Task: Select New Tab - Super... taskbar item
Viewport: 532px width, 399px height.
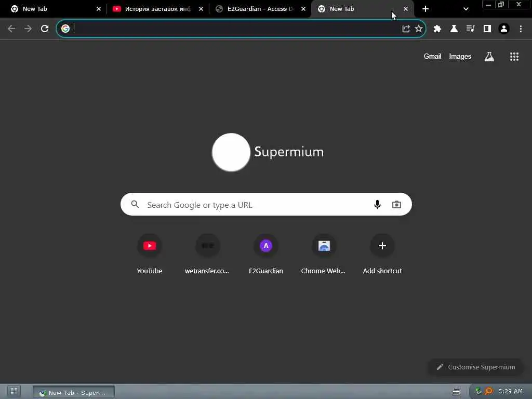Action: (74, 392)
